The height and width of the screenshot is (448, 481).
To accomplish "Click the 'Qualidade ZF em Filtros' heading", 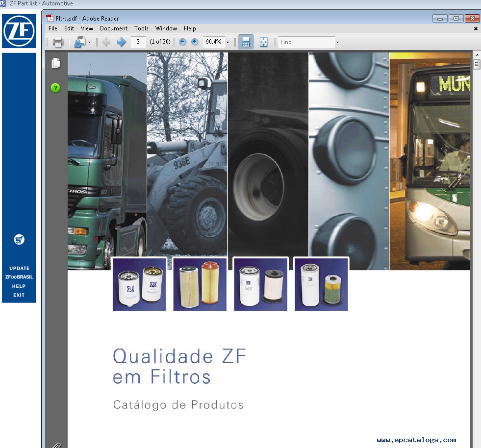I will (x=179, y=366).
